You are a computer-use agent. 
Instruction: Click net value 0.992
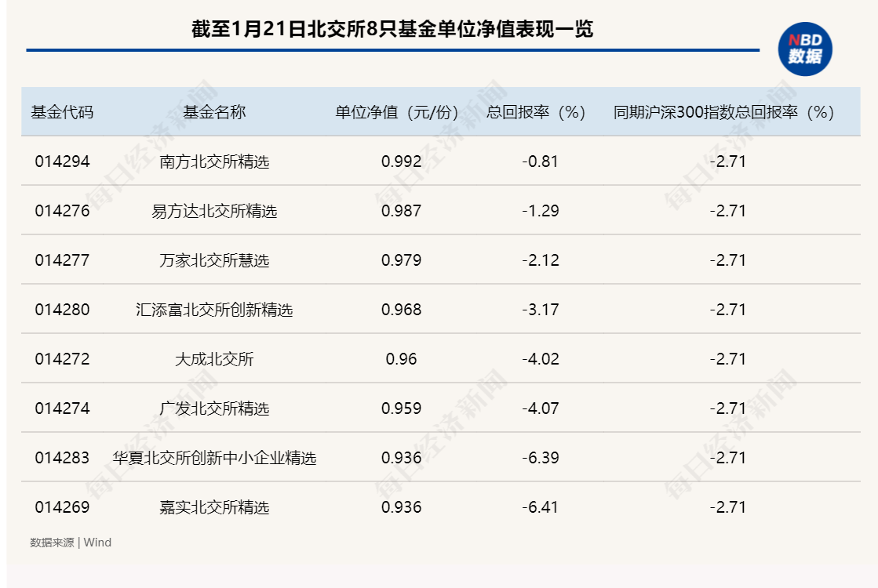coord(401,162)
